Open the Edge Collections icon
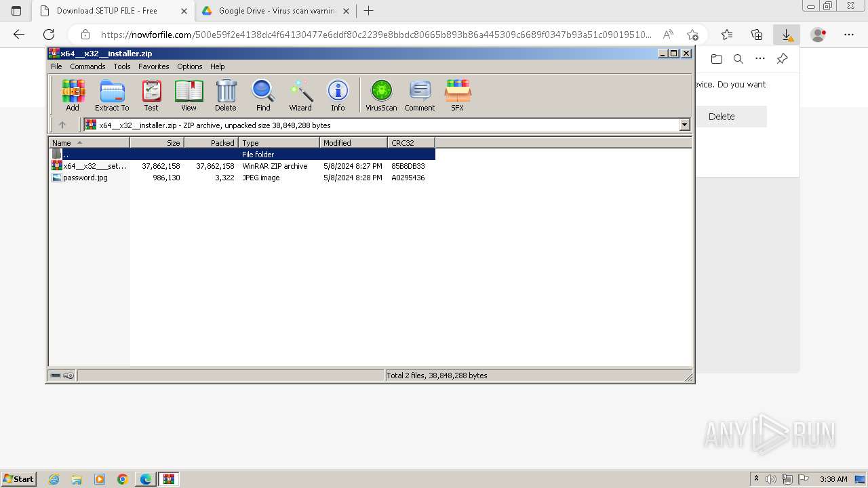The image size is (868, 488). click(x=757, y=35)
